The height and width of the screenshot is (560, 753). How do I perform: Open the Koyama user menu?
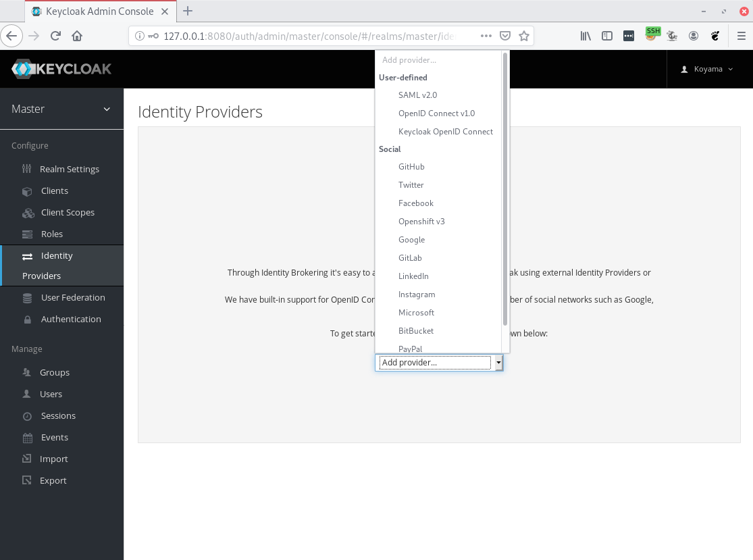pyautogui.click(x=706, y=69)
